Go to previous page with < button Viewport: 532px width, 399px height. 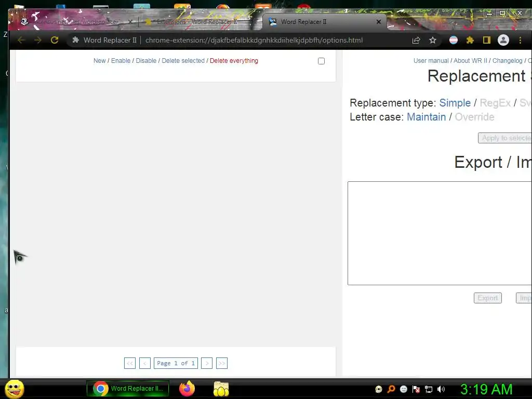tap(145, 363)
